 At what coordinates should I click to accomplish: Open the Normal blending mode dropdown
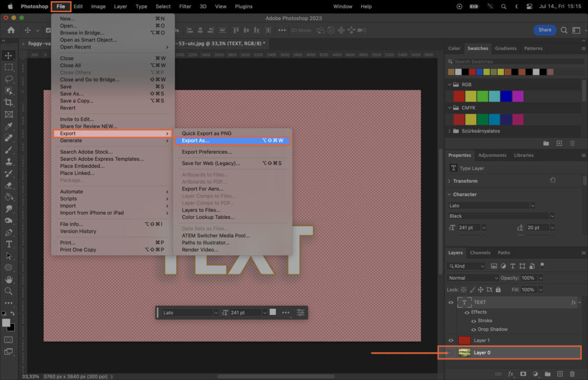point(472,278)
